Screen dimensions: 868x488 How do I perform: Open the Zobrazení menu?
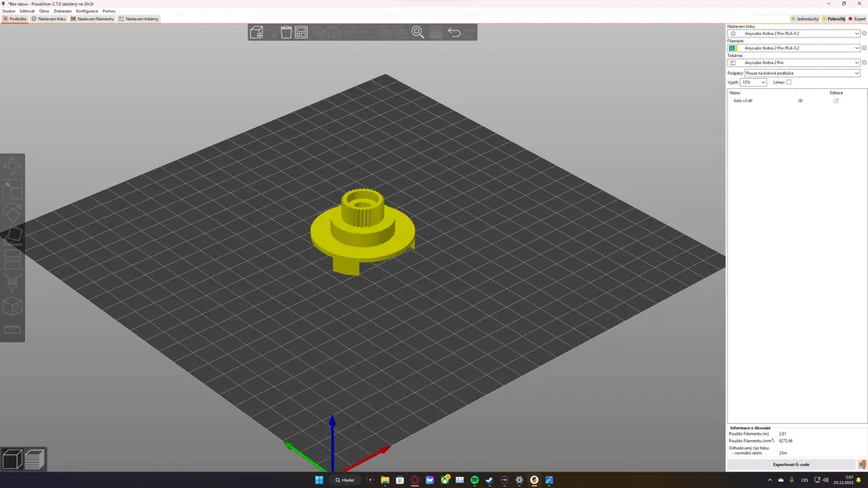[63, 11]
